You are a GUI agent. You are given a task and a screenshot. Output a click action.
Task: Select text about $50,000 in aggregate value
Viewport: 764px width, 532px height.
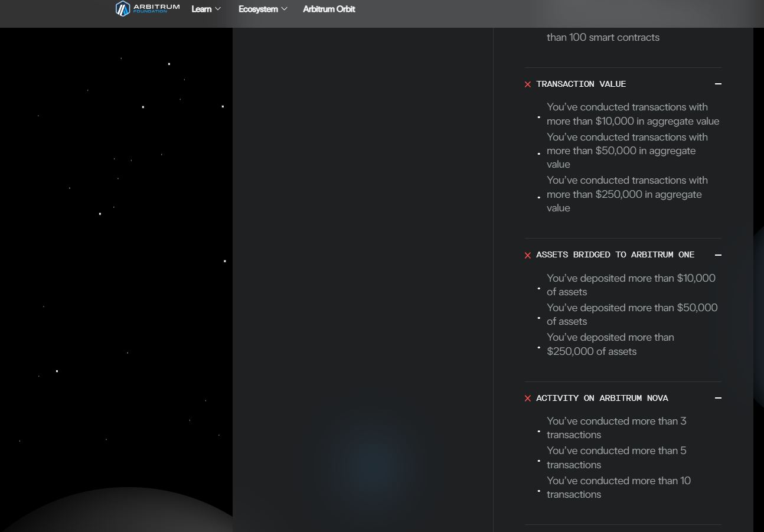[627, 151]
